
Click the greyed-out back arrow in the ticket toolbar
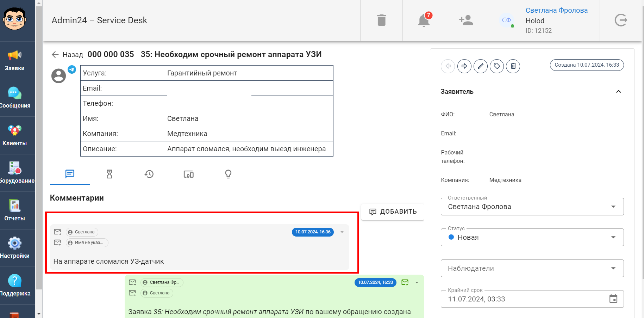[448, 66]
